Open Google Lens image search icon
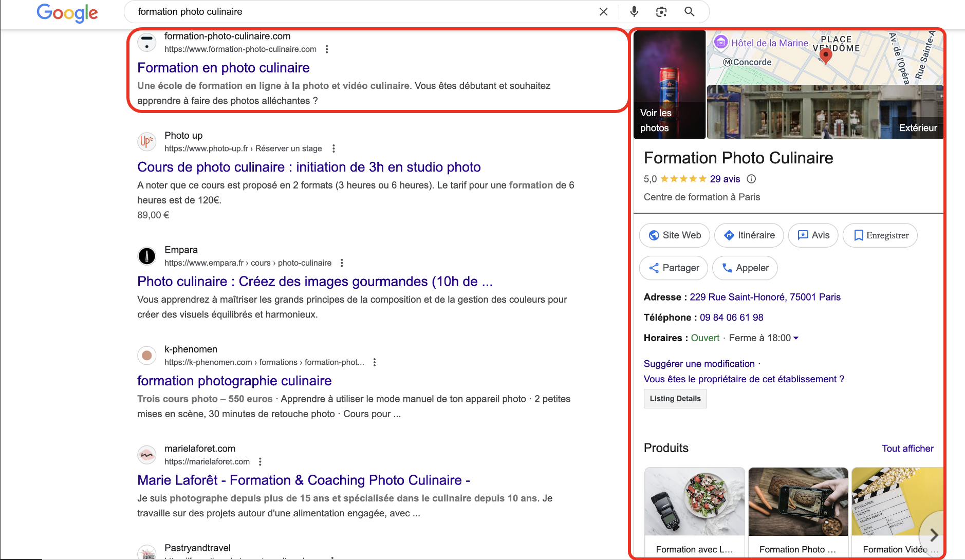Screen dimensions: 965x560 coord(661,12)
